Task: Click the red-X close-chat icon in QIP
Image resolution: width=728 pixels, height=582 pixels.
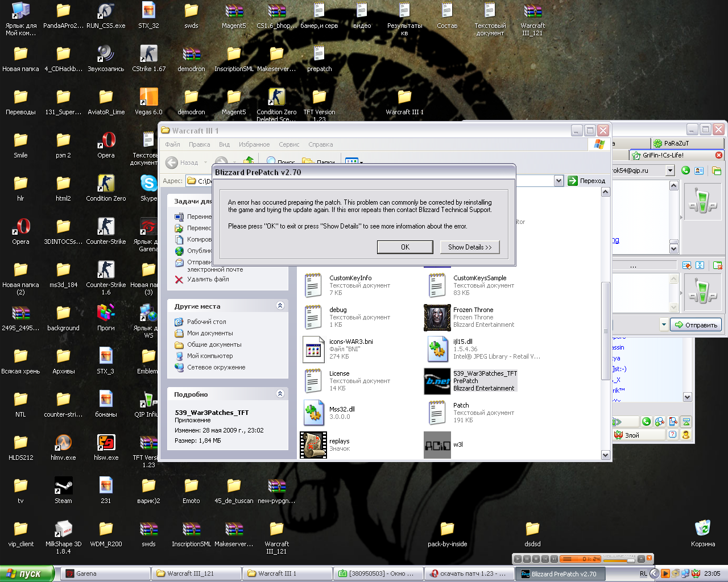Action: 717,265
